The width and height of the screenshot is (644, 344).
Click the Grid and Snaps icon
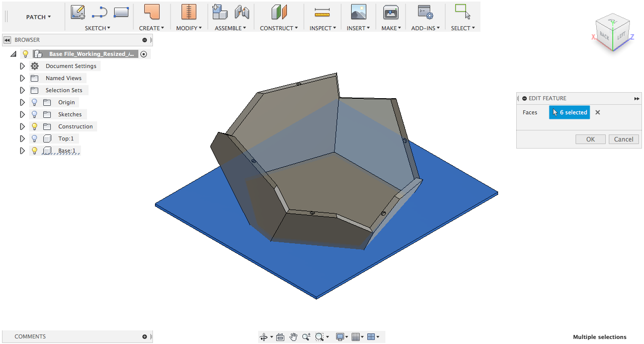pyautogui.click(x=356, y=337)
